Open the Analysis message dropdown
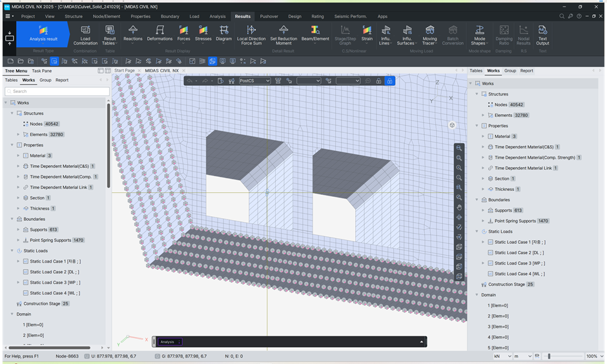The width and height of the screenshot is (607, 364). tap(170, 342)
